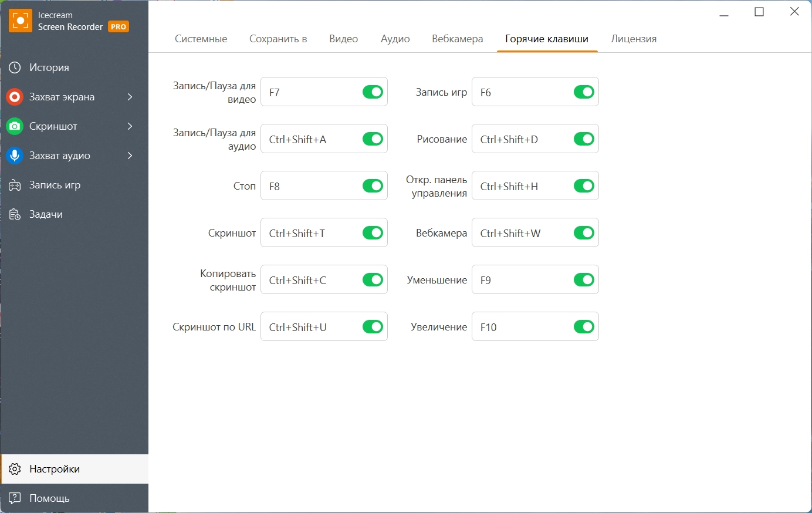Toggle off the Скриншот по URL hotkey

click(373, 327)
